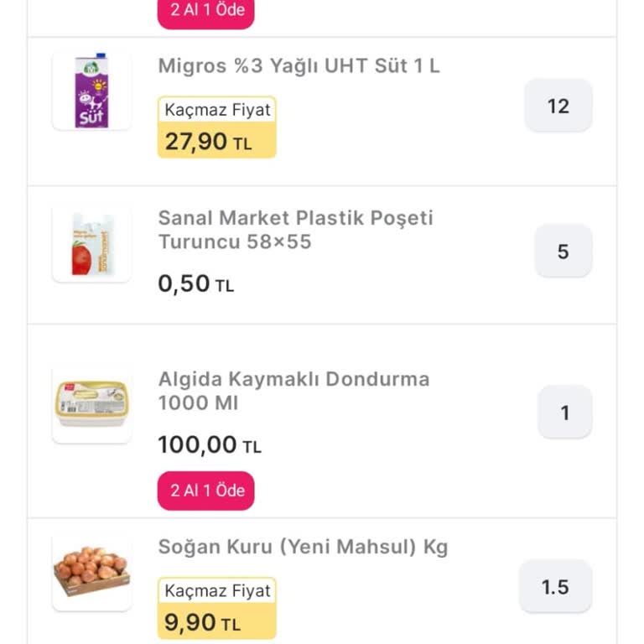Open the Migros UHT Süt milk carton image
This screenshot has width=644, height=644.
click(x=91, y=91)
